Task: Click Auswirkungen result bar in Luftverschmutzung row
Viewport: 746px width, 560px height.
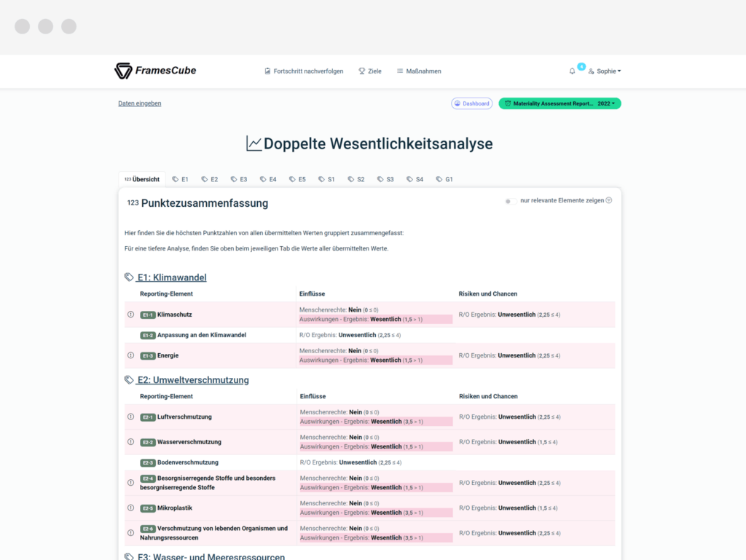Action: [376, 422]
